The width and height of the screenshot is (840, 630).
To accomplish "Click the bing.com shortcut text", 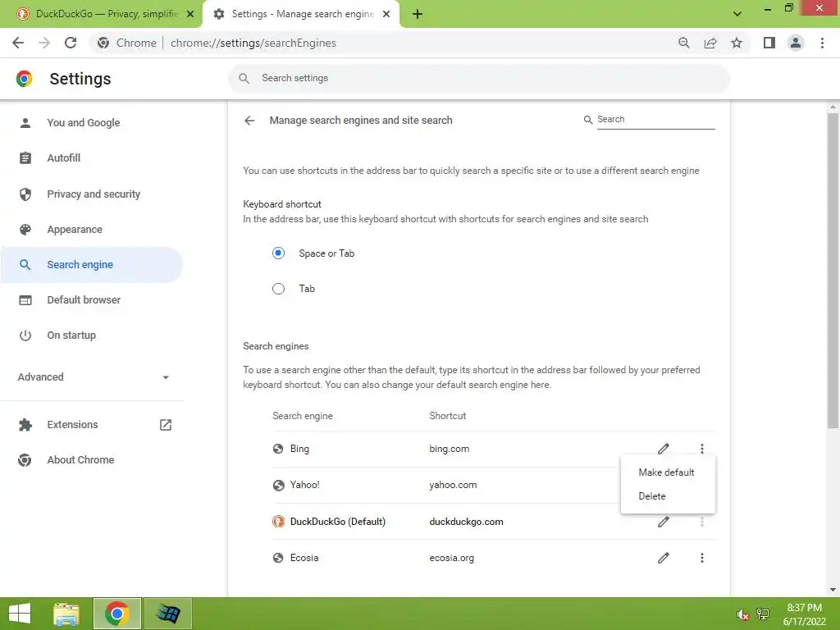I will tap(449, 449).
